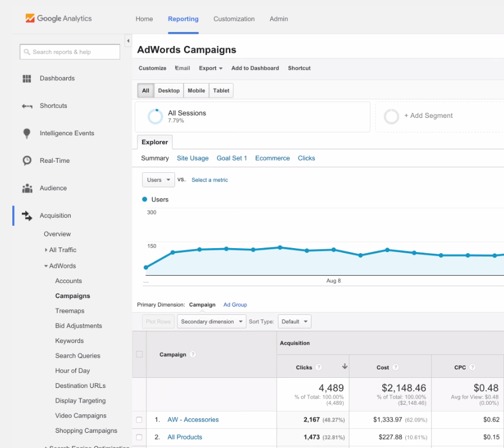Screen dimensions: 504x448
Task: Click the Aug 8 data point on chart
Action: [x=333, y=250]
